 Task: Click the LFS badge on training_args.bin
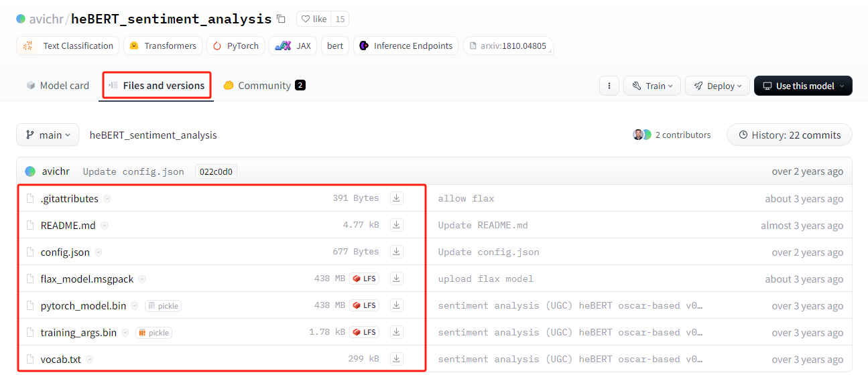coord(364,332)
